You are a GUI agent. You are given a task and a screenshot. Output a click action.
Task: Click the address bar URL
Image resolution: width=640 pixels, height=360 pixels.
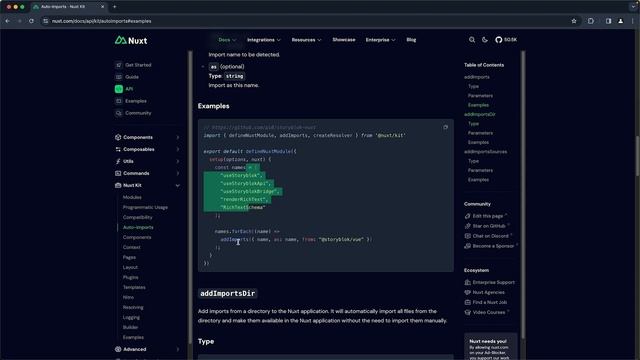pyautogui.click(x=101, y=21)
